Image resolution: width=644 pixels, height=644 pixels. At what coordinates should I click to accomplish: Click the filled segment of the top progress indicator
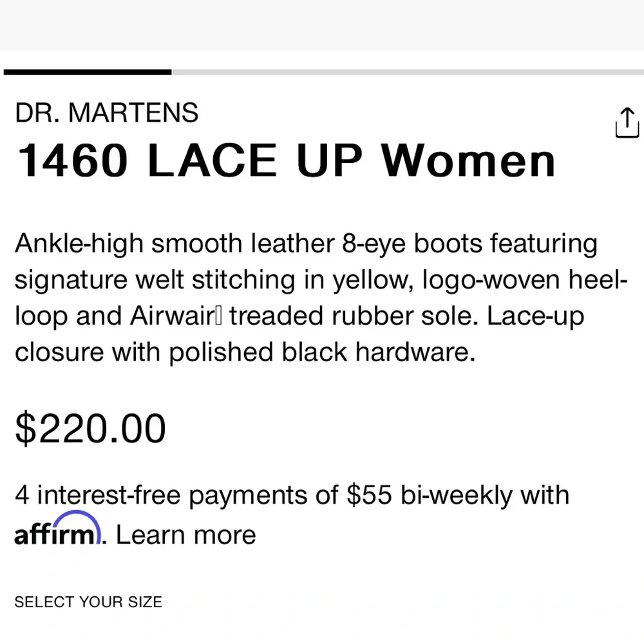point(87,71)
